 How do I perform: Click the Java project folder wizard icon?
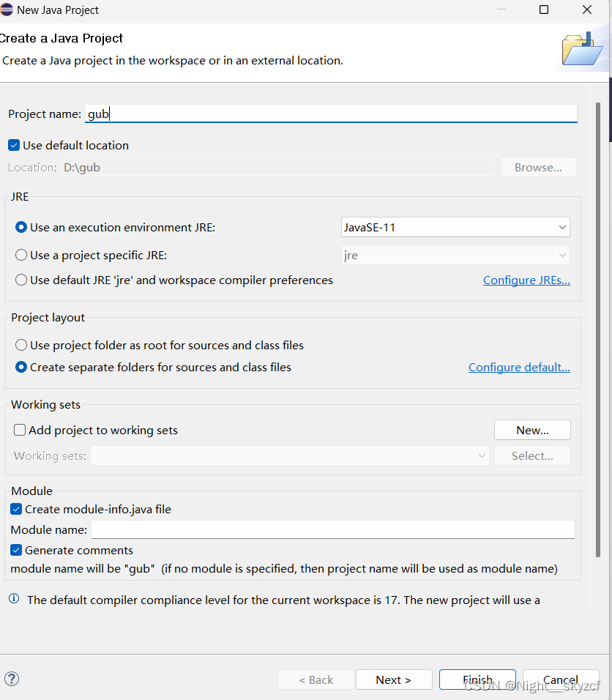(582, 49)
